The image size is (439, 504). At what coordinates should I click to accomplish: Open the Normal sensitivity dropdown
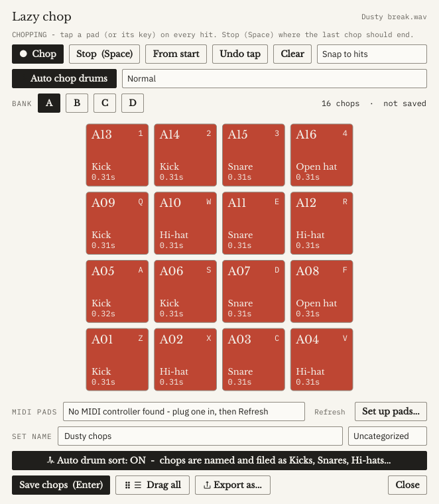click(275, 78)
